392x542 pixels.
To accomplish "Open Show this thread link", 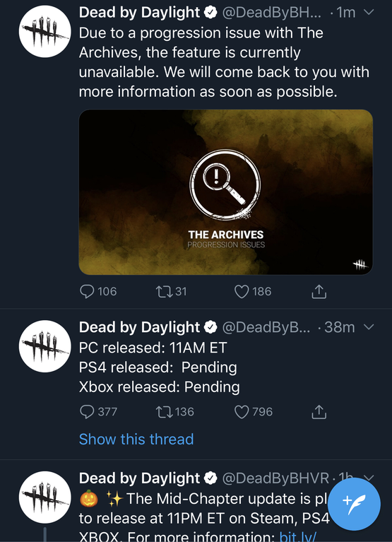I will click(x=136, y=440).
